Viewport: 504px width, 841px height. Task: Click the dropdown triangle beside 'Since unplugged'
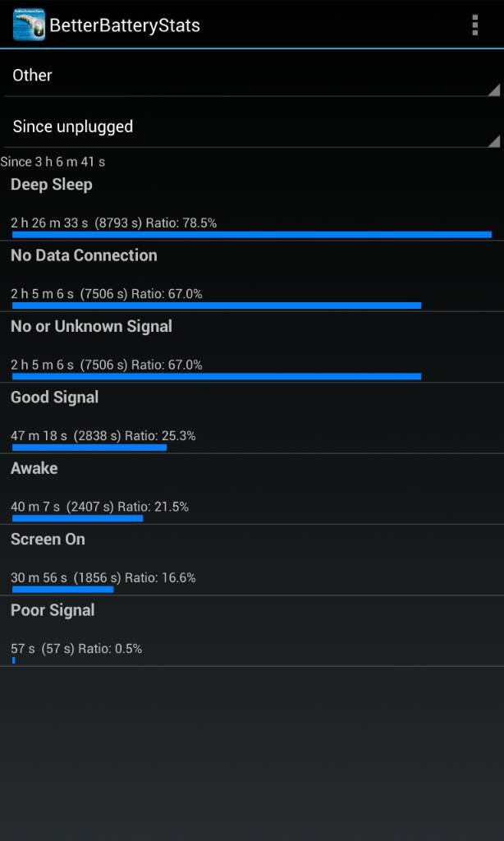point(494,141)
